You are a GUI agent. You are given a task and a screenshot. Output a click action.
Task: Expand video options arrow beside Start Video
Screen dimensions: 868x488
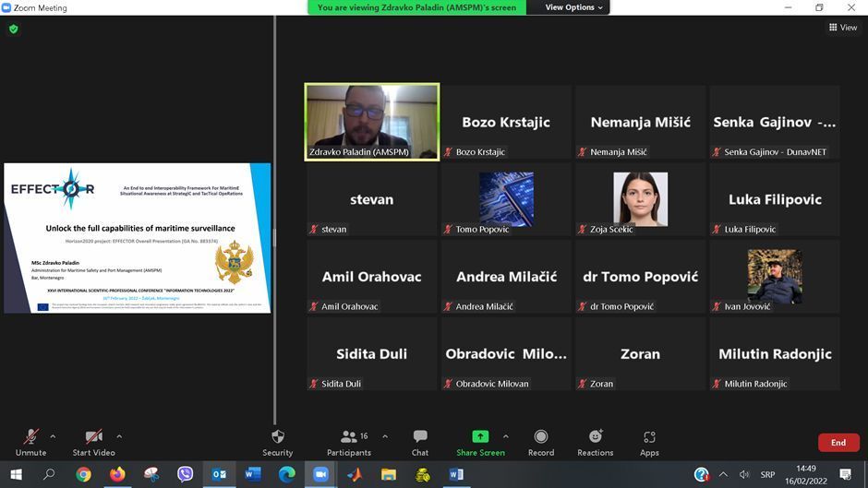pyautogui.click(x=119, y=436)
